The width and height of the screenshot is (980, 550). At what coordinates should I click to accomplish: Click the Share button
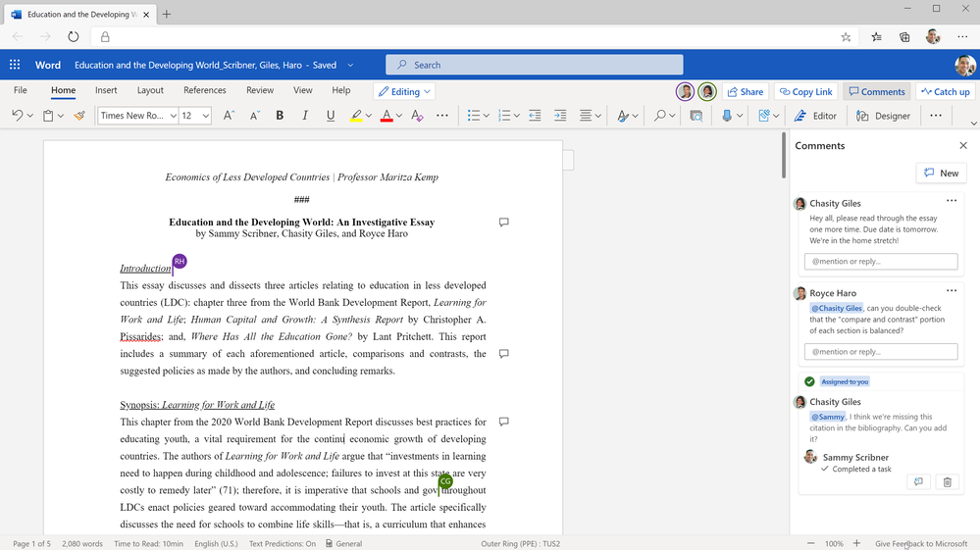(x=745, y=91)
